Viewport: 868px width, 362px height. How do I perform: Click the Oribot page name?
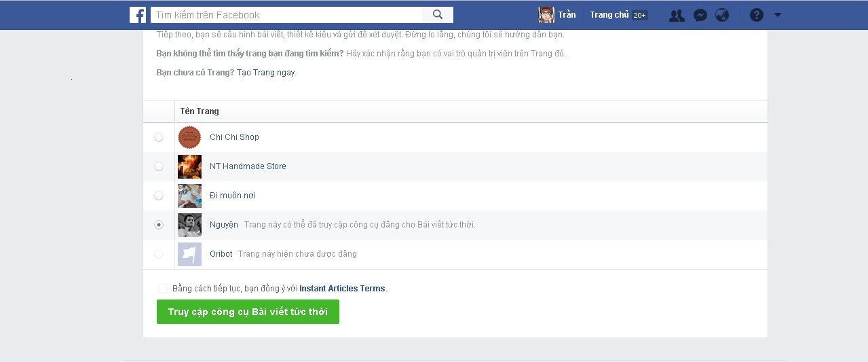point(221,254)
